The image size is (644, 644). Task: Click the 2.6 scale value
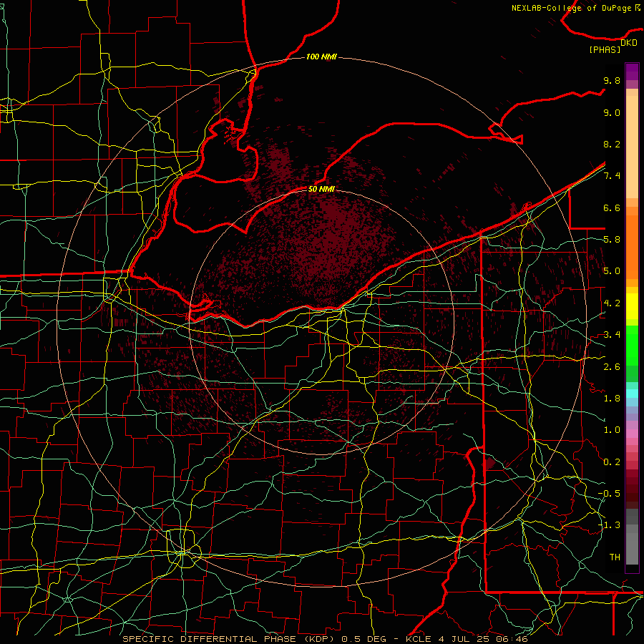tap(612, 366)
